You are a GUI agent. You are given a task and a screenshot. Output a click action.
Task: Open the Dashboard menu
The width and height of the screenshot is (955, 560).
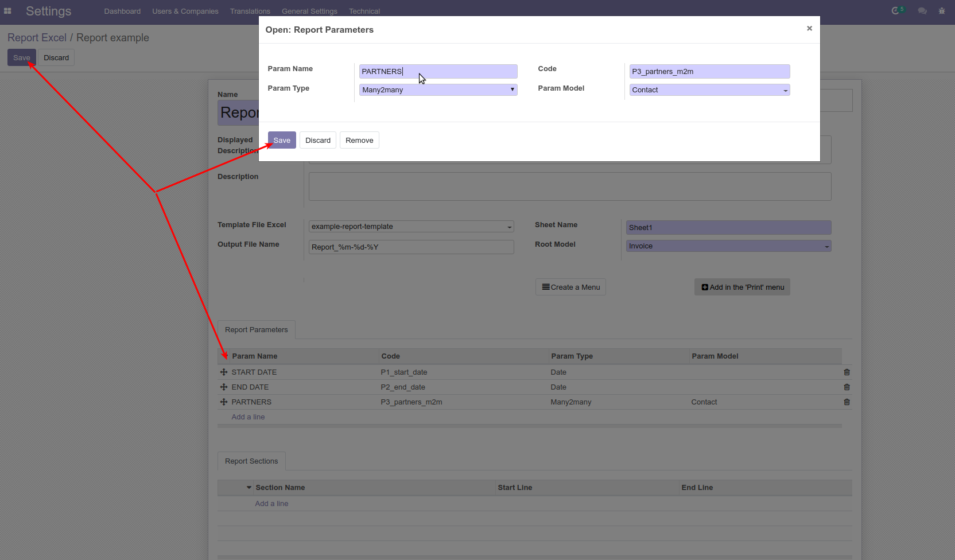tap(122, 11)
